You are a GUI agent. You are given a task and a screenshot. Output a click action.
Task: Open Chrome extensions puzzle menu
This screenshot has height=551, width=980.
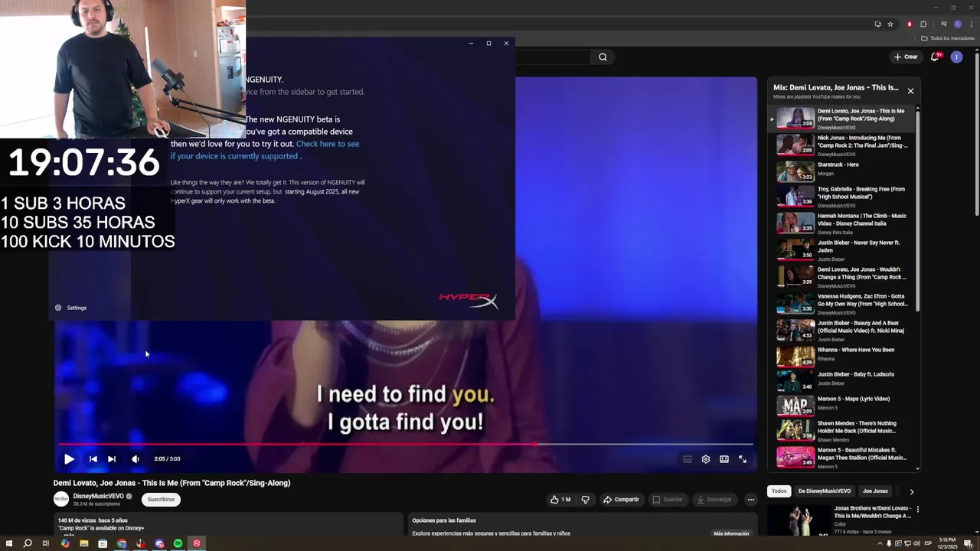[923, 24]
